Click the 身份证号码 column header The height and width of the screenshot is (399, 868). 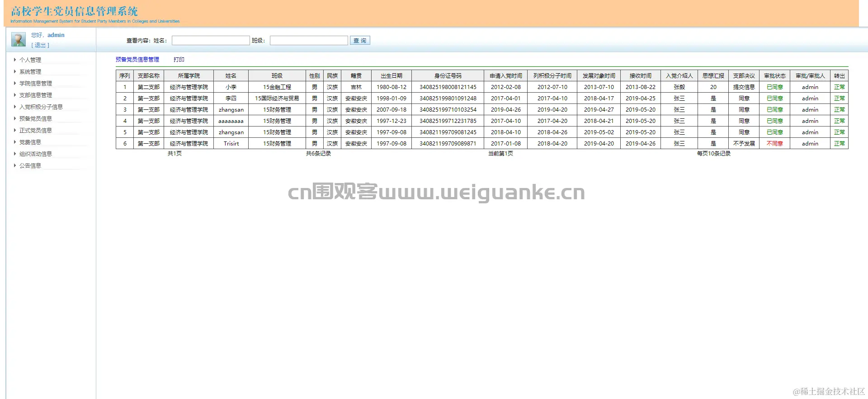[448, 76]
